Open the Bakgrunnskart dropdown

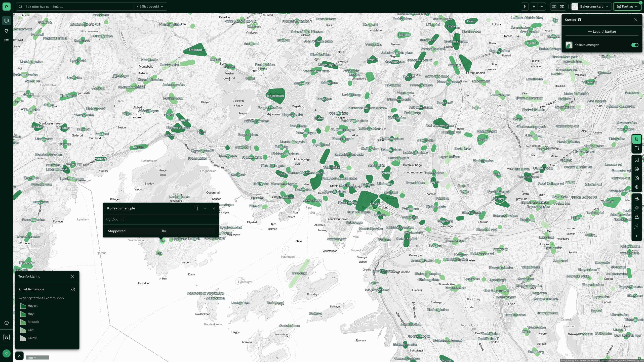(x=591, y=7)
